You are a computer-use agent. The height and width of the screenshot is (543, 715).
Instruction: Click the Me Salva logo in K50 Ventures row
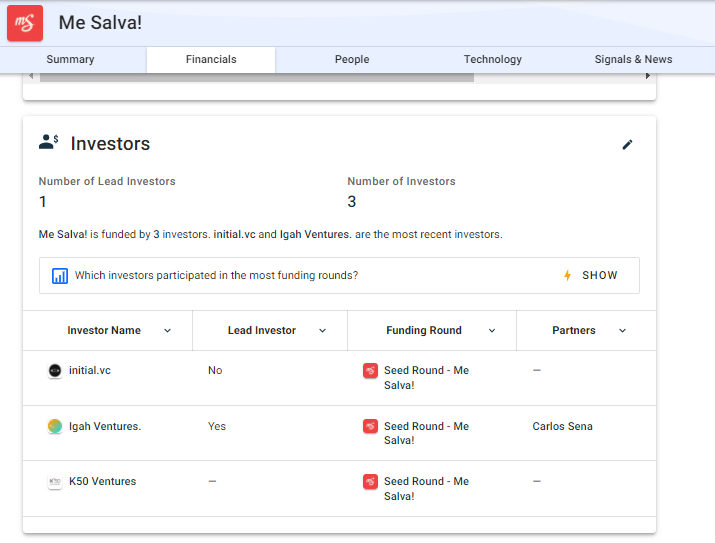[370, 481]
